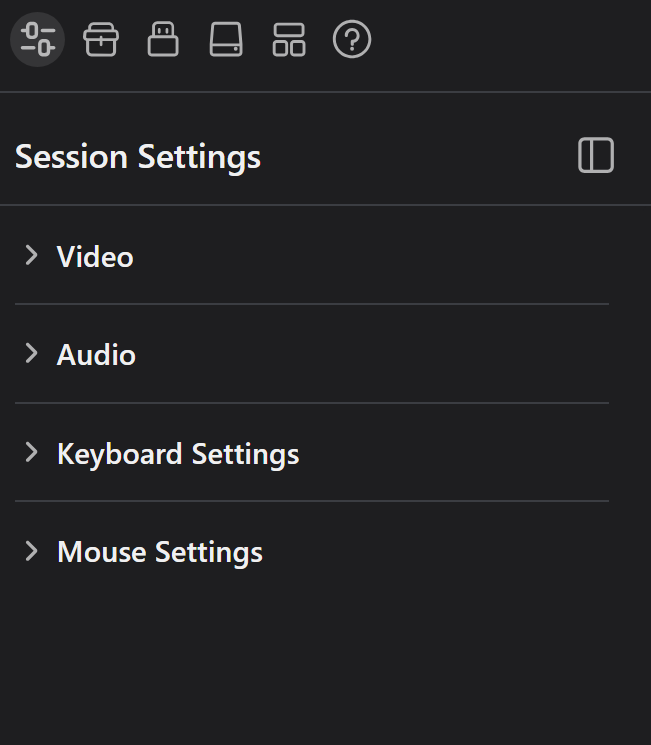
Task: Open the help question mark icon
Action: (352, 39)
